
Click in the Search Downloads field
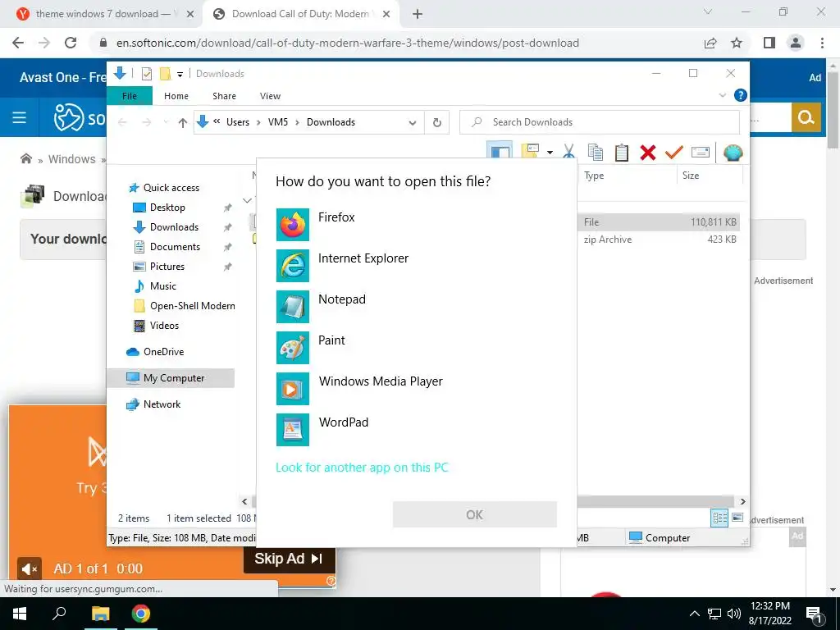pos(600,122)
